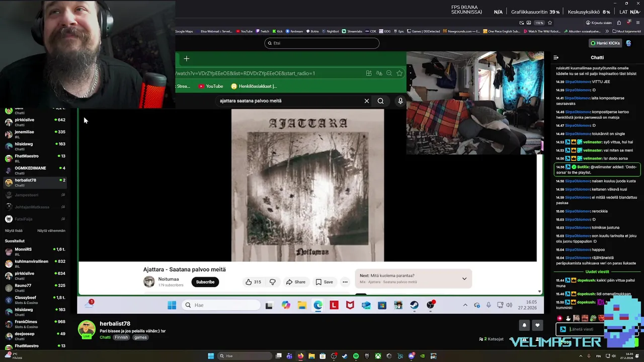
Task: Open the Nightbot bookmark
Action: coord(330,31)
